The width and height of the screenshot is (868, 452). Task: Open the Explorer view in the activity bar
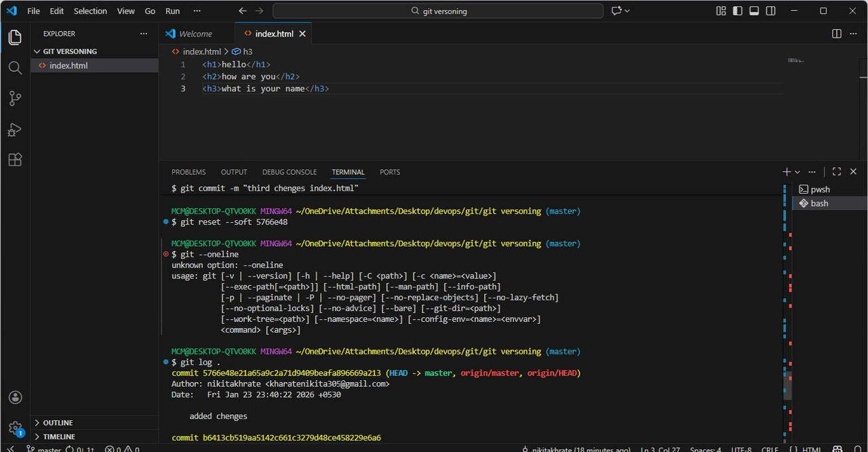pos(15,37)
